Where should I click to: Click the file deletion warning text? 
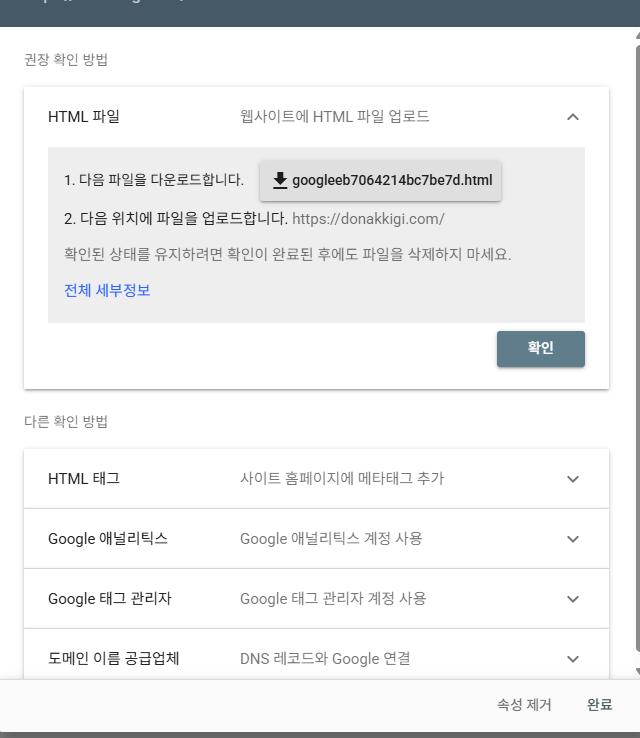(288, 254)
